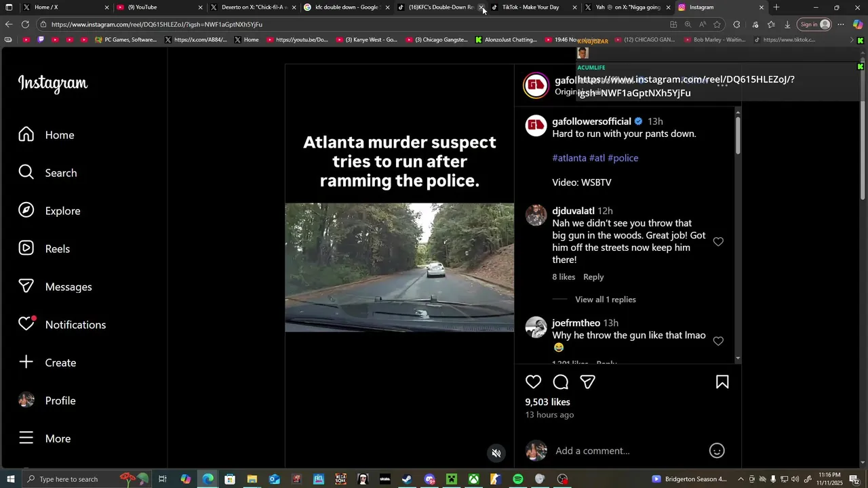Show hidden system tray icons
868x488 pixels.
click(x=741, y=479)
